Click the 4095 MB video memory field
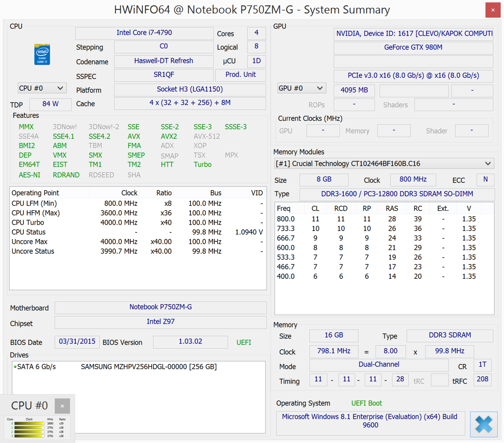504x443 pixels. tap(354, 90)
